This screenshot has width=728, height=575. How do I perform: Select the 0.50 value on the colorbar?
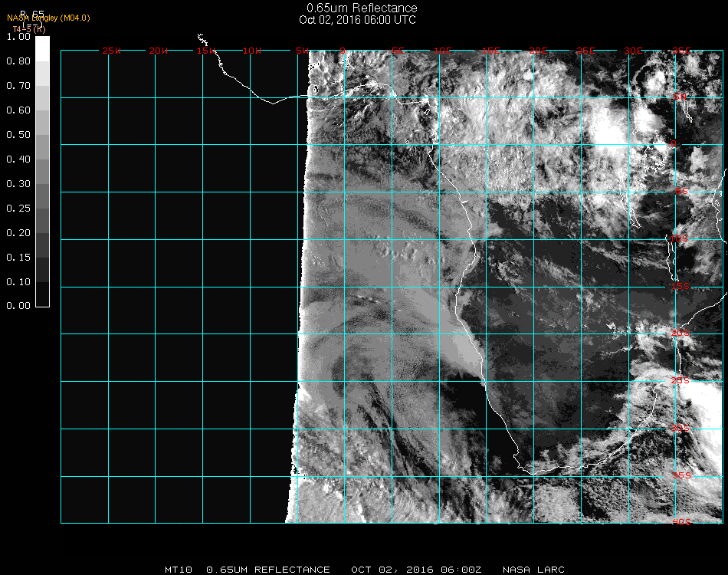coord(17,135)
